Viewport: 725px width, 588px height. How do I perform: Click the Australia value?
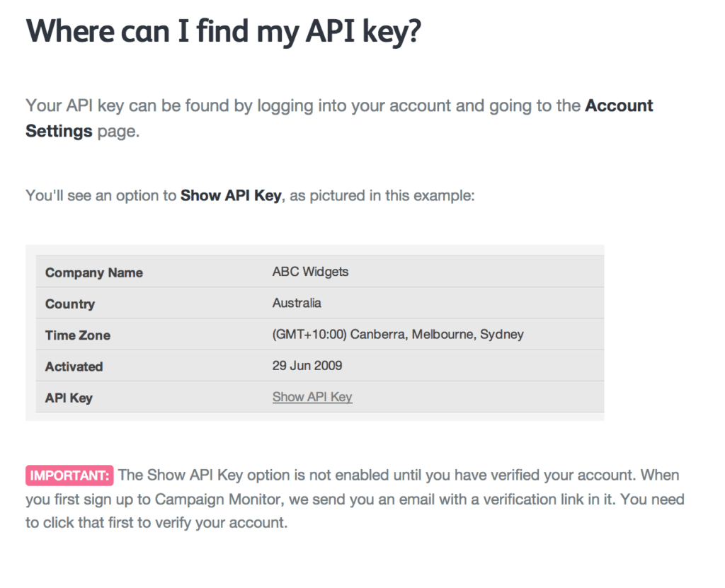(297, 303)
